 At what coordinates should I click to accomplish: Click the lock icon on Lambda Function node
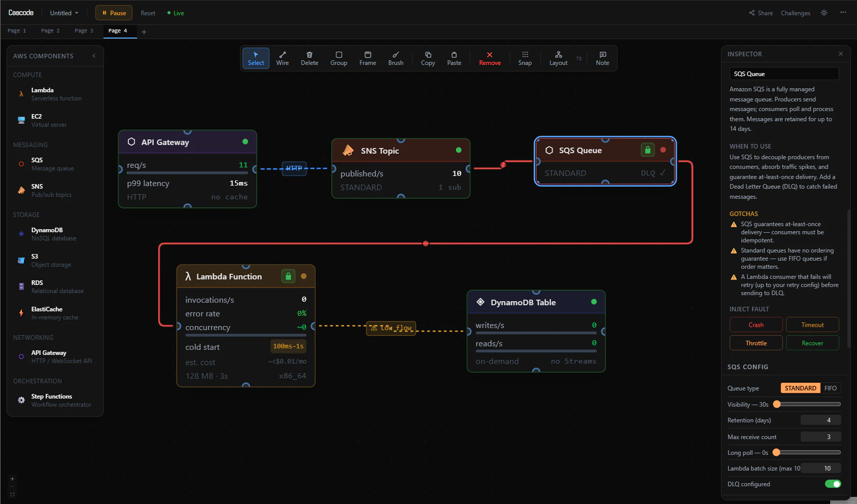288,276
